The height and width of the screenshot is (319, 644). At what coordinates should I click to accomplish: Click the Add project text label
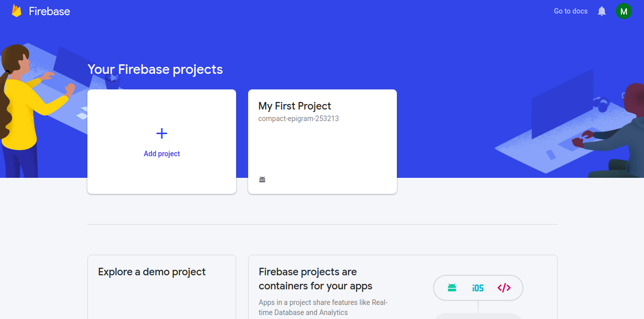162,154
